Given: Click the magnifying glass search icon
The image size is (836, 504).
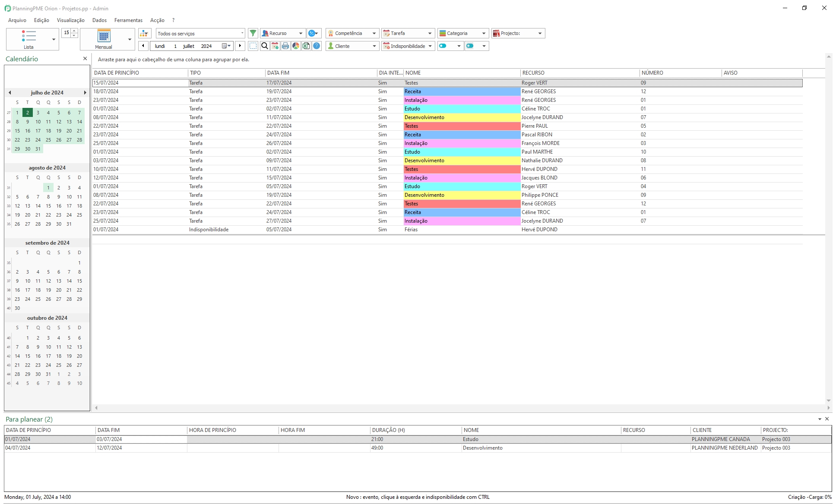Looking at the screenshot, I should point(265,46).
